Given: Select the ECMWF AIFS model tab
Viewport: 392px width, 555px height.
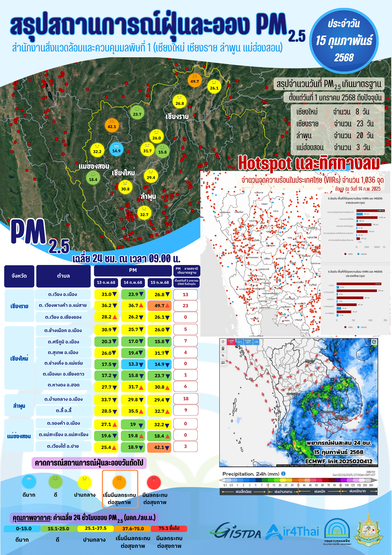Looking at the screenshot, I should click(248, 342).
